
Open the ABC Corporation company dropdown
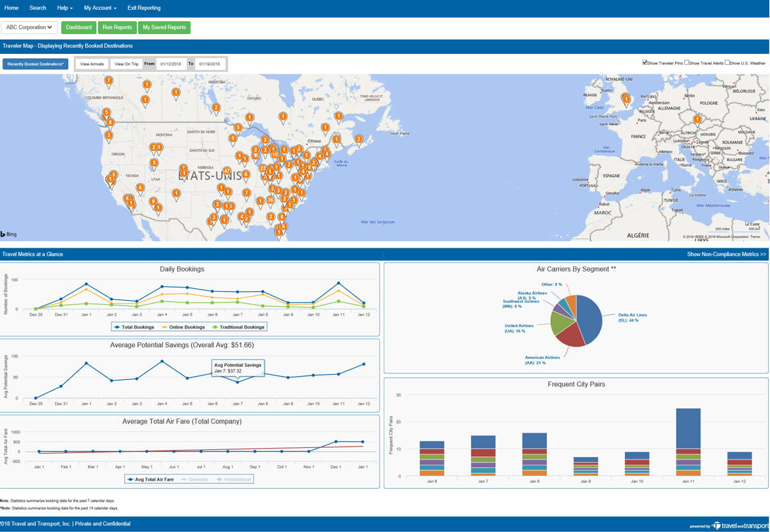click(x=30, y=28)
